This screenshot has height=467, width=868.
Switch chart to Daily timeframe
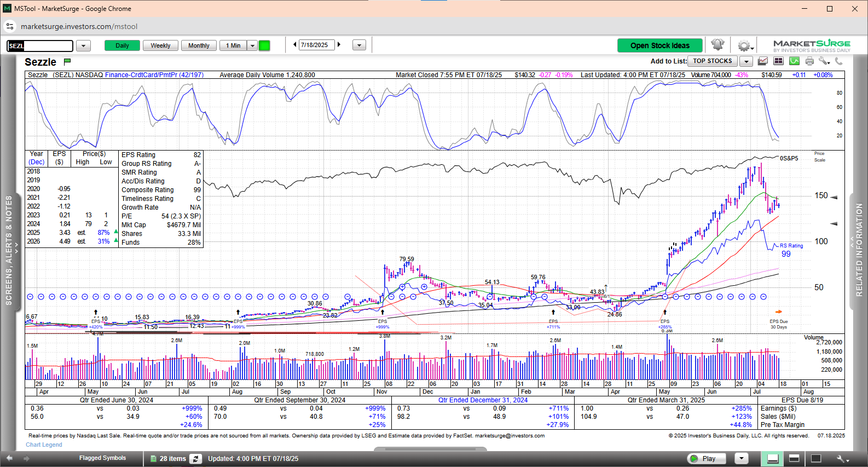(122, 45)
